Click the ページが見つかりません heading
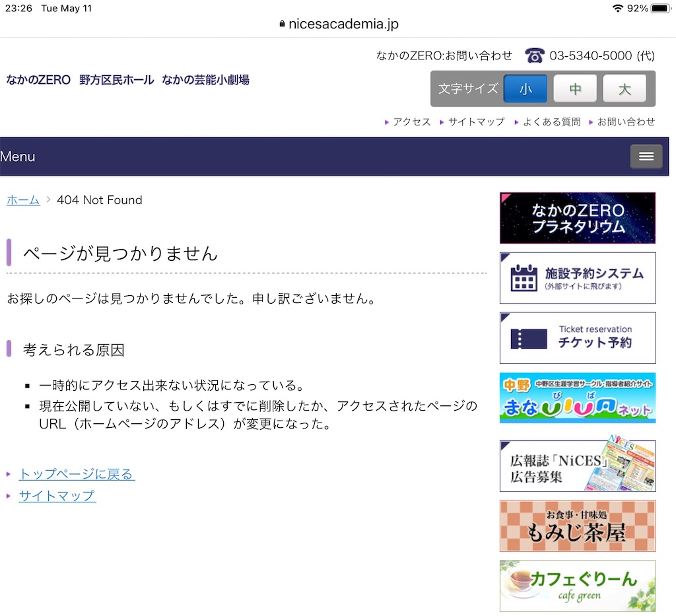The height and width of the screenshot is (616, 676). click(120, 253)
